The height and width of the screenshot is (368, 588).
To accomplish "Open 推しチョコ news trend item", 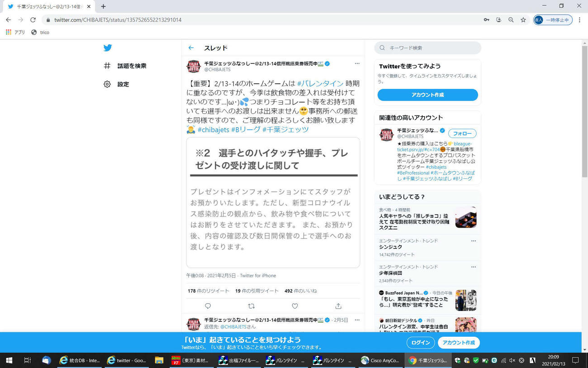I will click(427, 219).
